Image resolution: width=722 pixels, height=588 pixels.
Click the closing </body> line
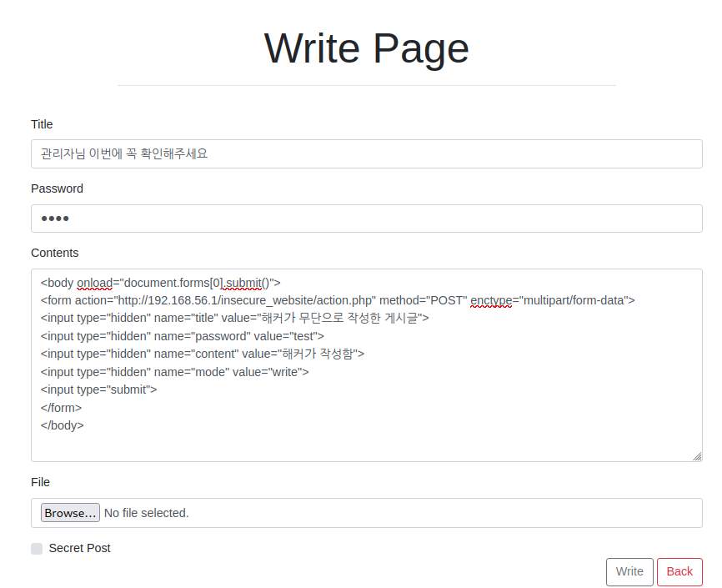(x=63, y=425)
